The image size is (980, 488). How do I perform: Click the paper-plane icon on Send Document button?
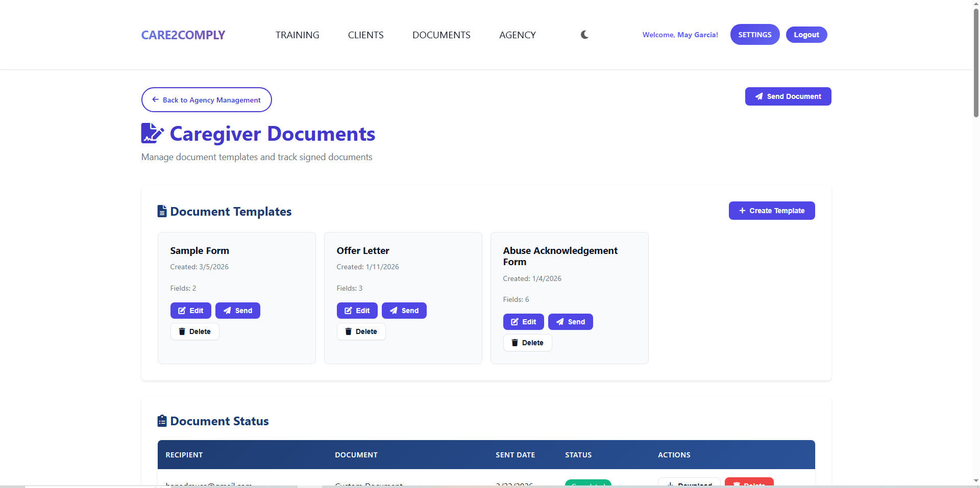coord(760,96)
